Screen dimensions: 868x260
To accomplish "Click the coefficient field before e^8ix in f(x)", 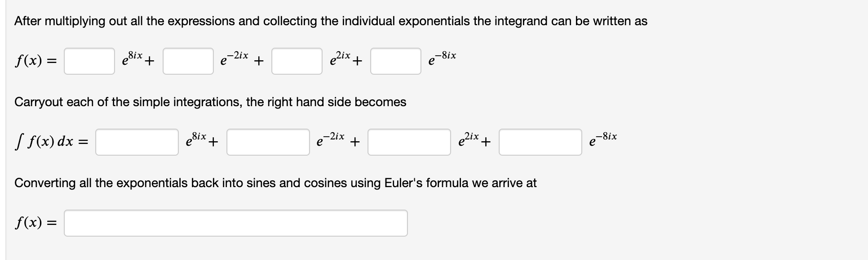I will tap(89, 62).
